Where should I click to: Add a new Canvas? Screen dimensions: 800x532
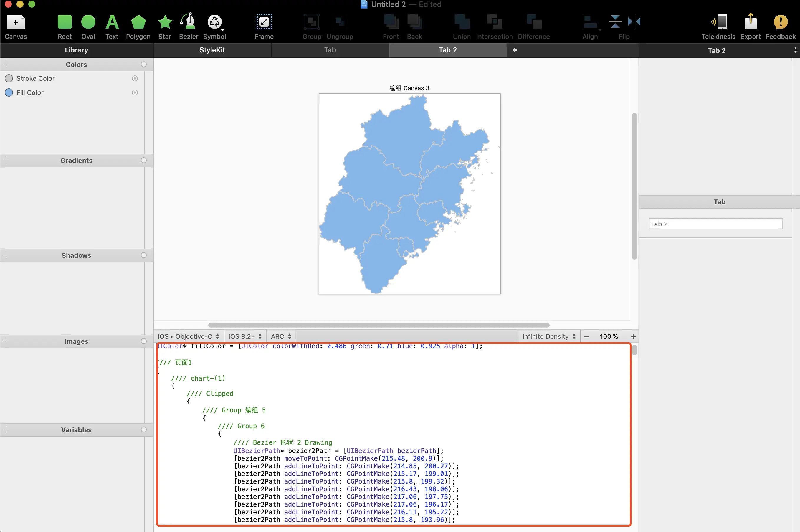click(16, 23)
